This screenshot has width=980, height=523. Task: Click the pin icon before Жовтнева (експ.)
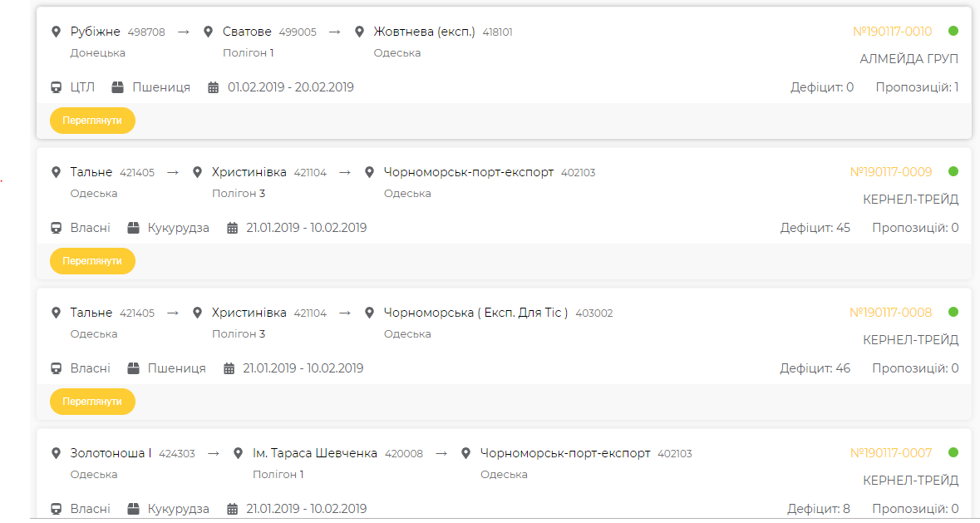pyautogui.click(x=359, y=32)
